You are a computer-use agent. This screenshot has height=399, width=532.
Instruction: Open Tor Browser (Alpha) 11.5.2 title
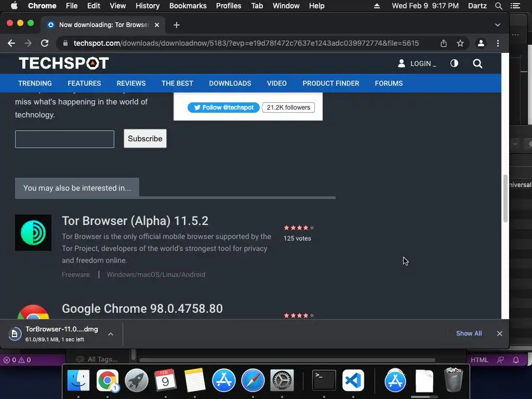point(135,221)
